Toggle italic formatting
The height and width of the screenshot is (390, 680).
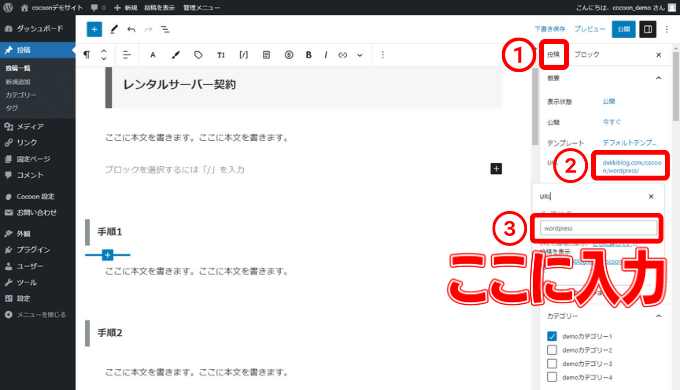(326, 55)
